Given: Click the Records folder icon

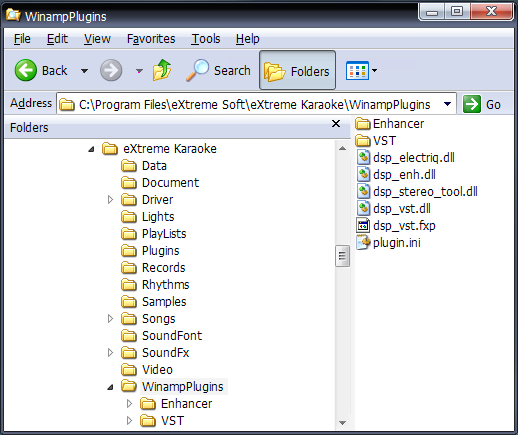Looking at the screenshot, I should [129, 268].
